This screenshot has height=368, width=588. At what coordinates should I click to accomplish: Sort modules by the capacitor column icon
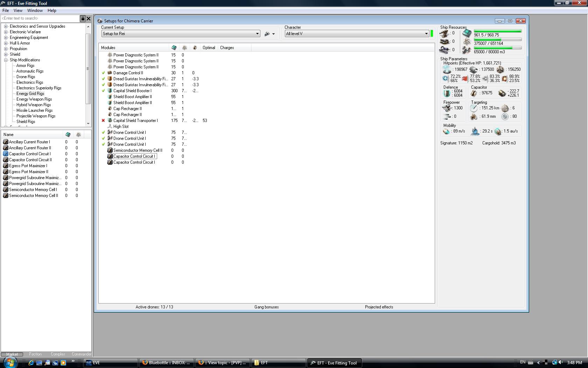pos(195,48)
